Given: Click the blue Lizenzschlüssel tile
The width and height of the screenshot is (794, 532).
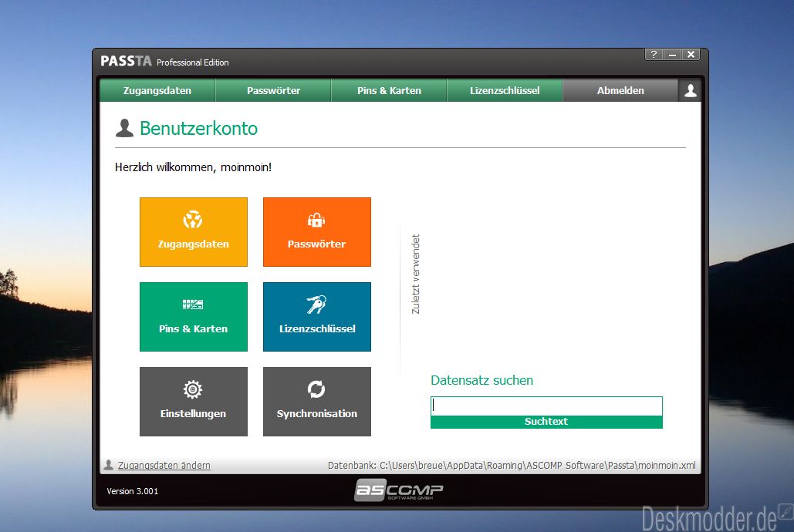Looking at the screenshot, I should click(317, 317).
